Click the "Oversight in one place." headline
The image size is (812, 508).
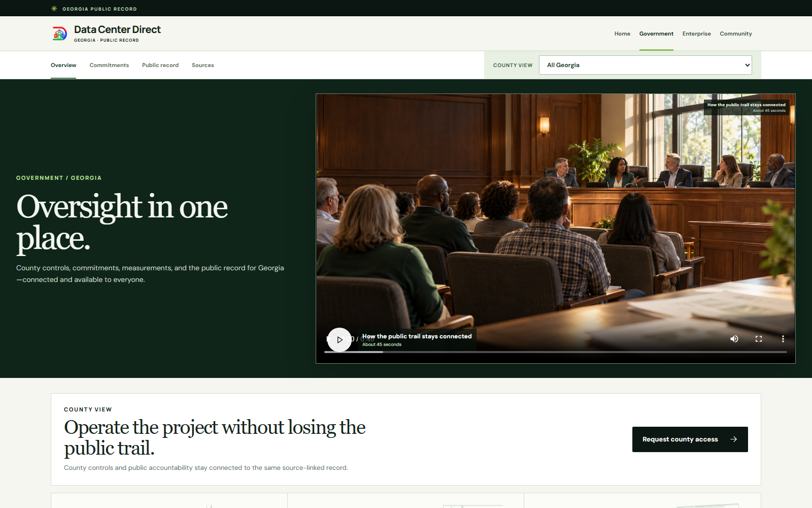click(122, 222)
